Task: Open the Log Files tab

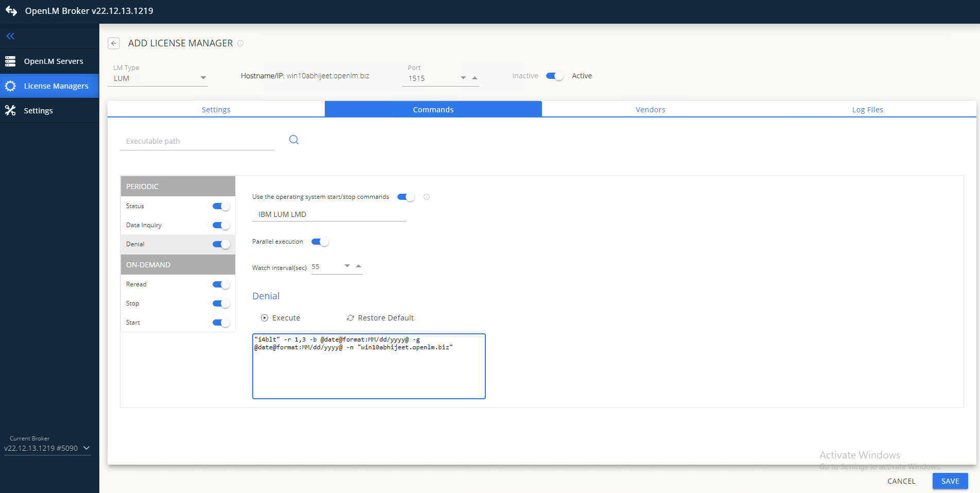Action: [867, 109]
